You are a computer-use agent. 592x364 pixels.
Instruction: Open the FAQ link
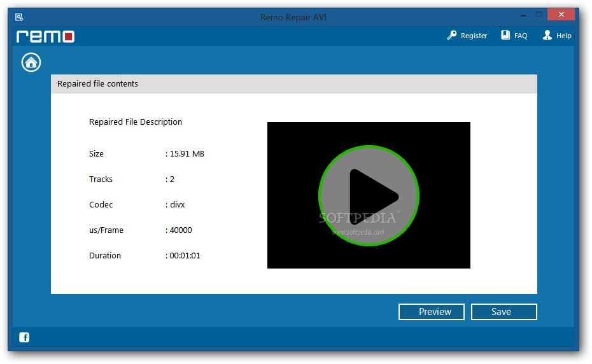[521, 36]
